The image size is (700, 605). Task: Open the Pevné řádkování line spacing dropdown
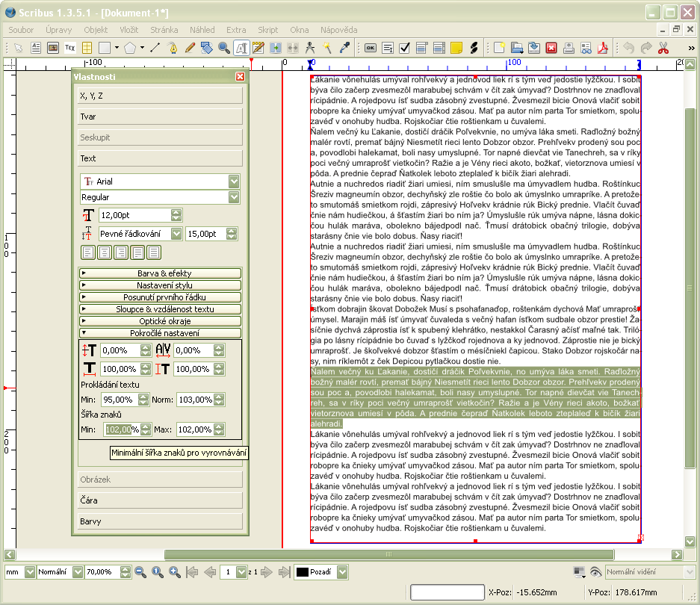176,234
